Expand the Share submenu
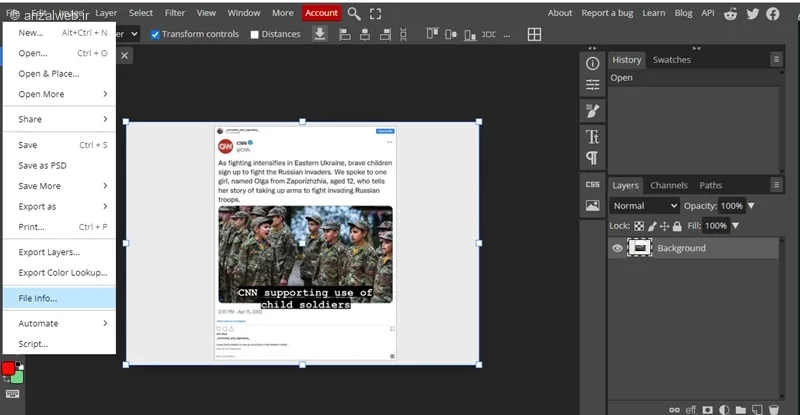800x415 pixels. click(x=59, y=119)
